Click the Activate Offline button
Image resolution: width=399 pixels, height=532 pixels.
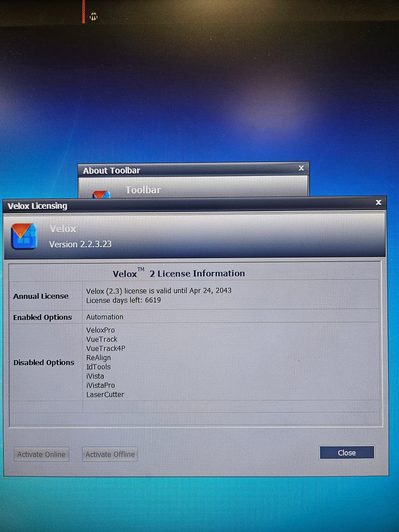click(110, 454)
